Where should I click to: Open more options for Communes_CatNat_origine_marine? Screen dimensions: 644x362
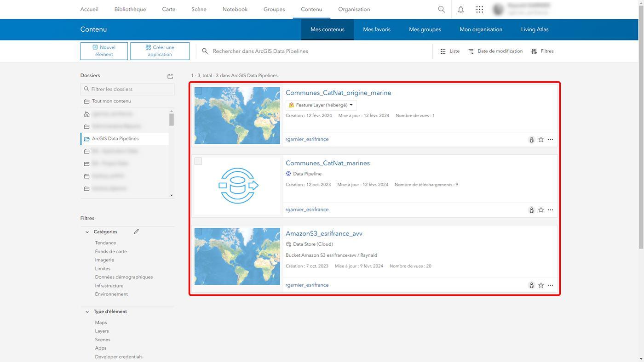pyautogui.click(x=550, y=140)
